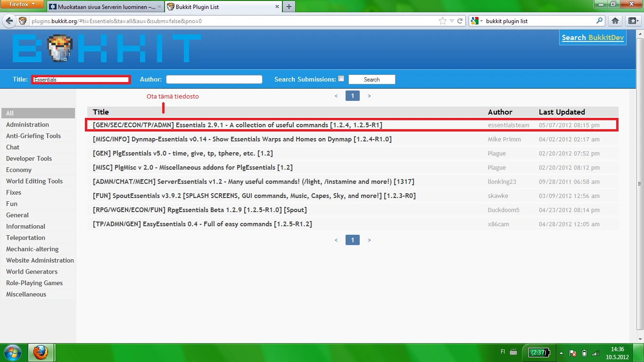Image resolution: width=644 pixels, height=362 pixels.
Task: Open the RpgEssentials Beta 1.2.9 plugin entry
Action: pos(200,210)
